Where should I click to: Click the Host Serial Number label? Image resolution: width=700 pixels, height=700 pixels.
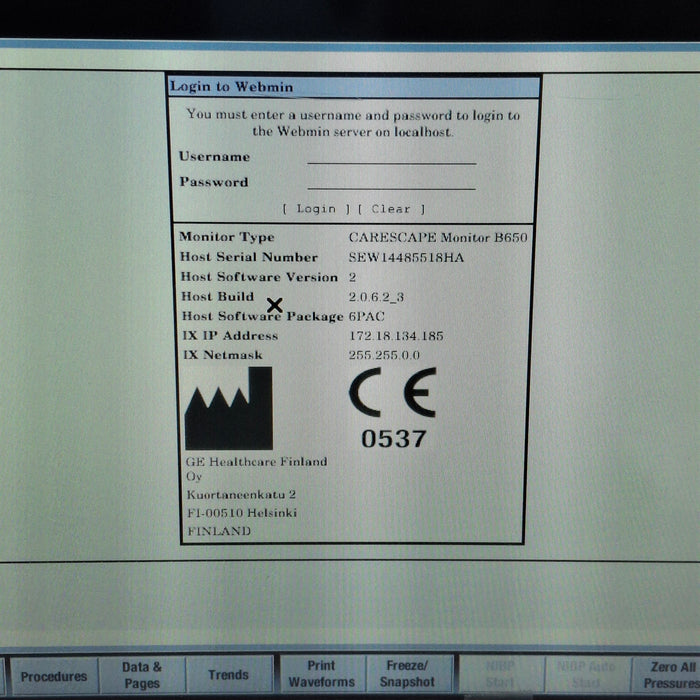[249, 257]
